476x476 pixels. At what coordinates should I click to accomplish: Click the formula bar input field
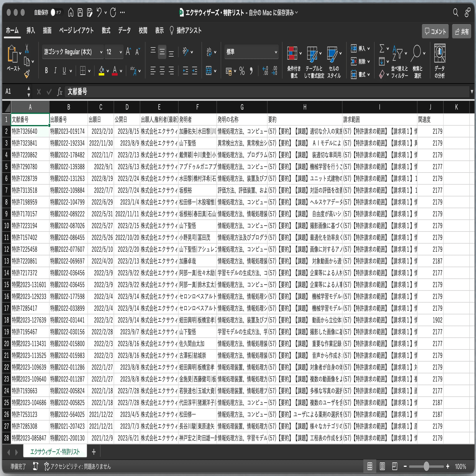tap(267, 92)
